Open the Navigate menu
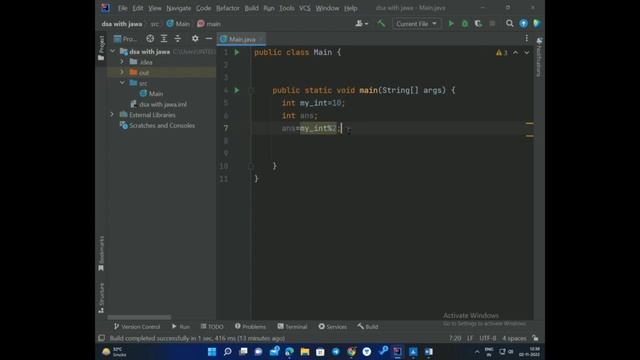Screen dimensions: 640x360 click(178, 8)
